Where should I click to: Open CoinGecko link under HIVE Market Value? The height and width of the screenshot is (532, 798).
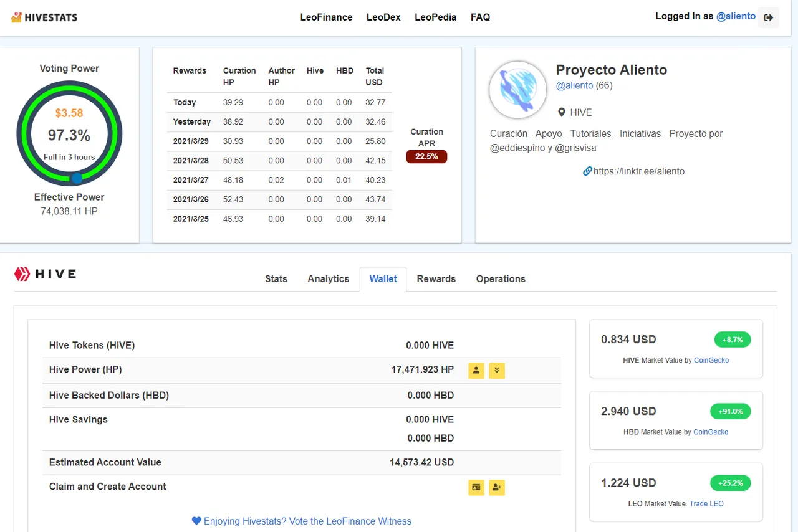(x=711, y=360)
